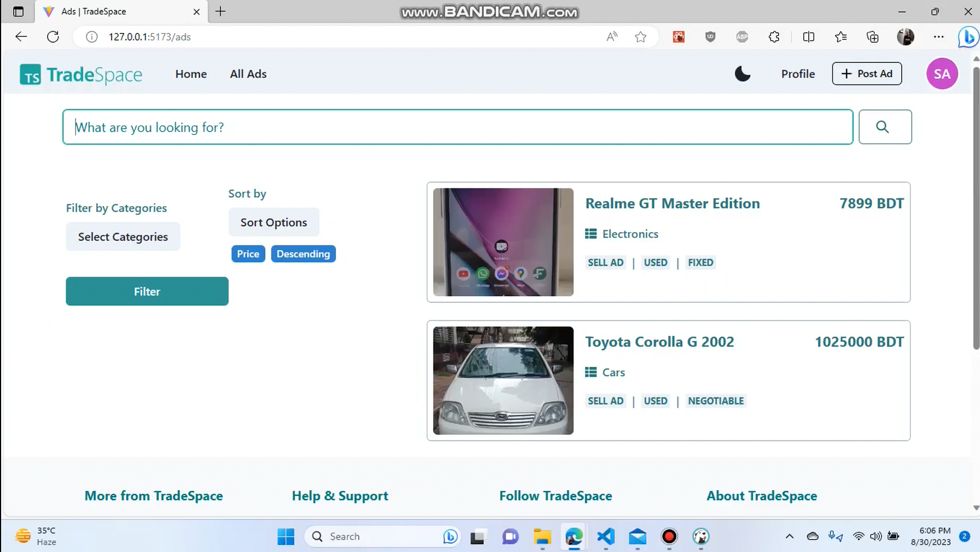Click the Electronics category label
Image resolution: width=980 pixels, height=552 pixels.
630,234
